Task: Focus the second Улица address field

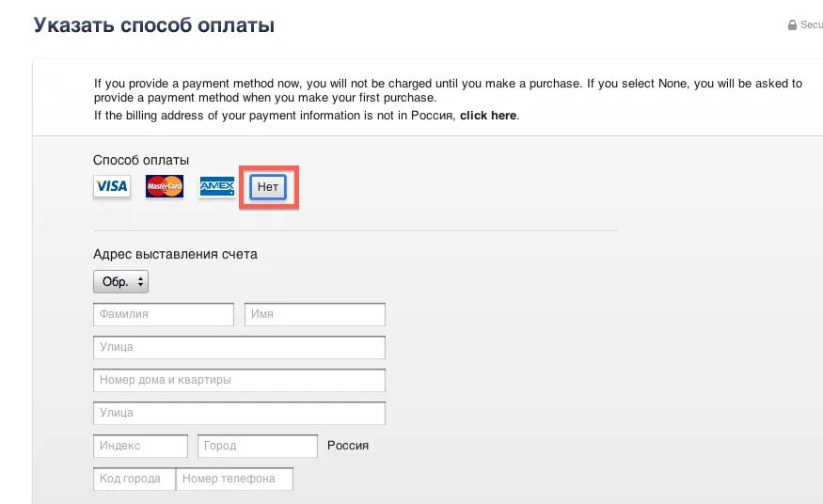Action: [239, 414]
